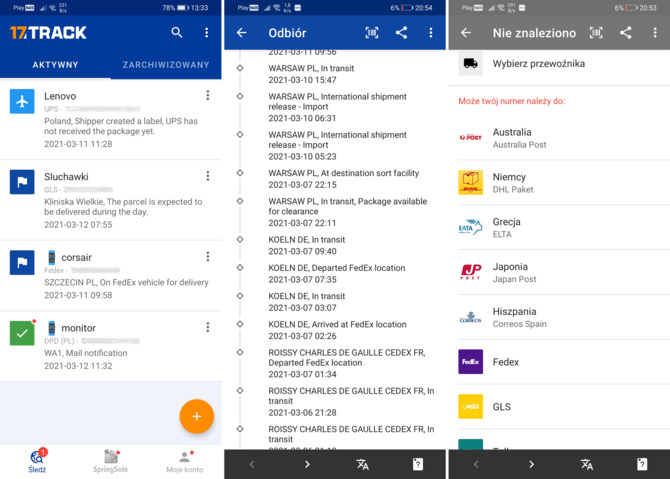Screen dimensions: 670x479
Task: Tap the green delivered checkmark icon for monitor
Action: [x=22, y=333]
